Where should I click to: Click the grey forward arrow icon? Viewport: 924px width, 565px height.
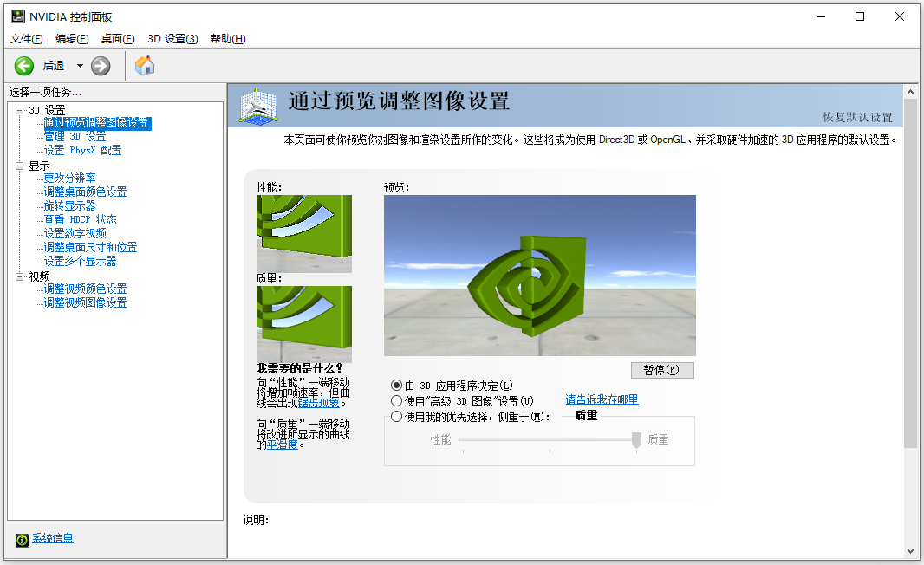101,66
